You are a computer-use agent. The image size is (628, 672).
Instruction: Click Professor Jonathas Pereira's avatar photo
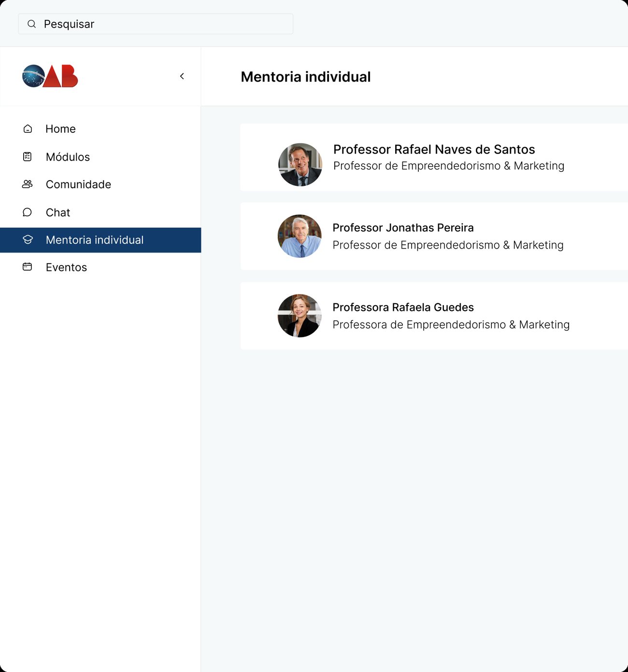300,236
